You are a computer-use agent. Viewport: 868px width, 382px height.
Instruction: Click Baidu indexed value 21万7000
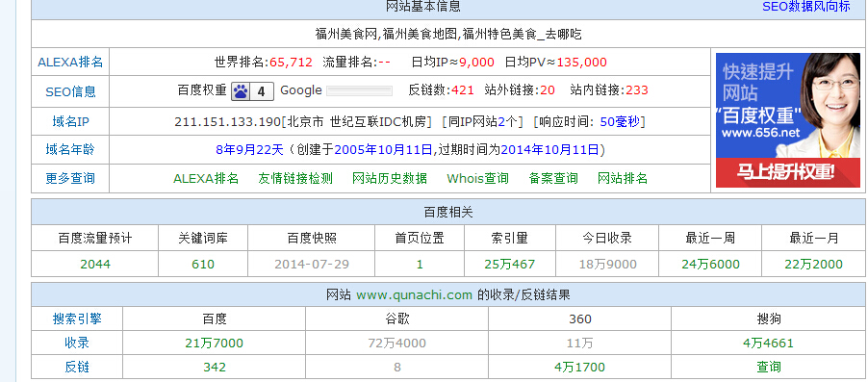tap(215, 344)
